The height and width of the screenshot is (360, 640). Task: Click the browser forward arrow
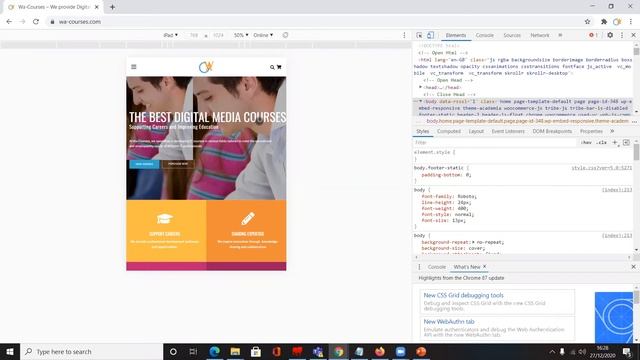[x=22, y=22]
